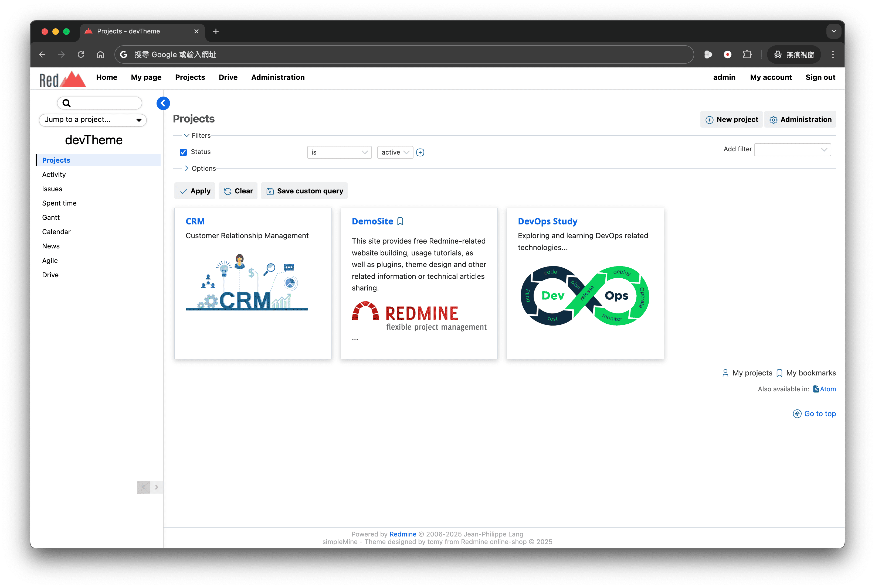Select Gantt in the sidebar menu

pyautogui.click(x=51, y=217)
